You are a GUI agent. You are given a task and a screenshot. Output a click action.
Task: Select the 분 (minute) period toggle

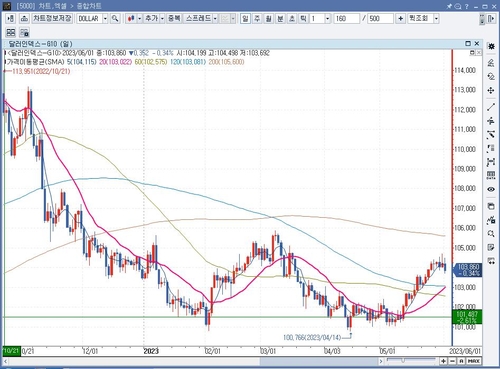[280, 19]
